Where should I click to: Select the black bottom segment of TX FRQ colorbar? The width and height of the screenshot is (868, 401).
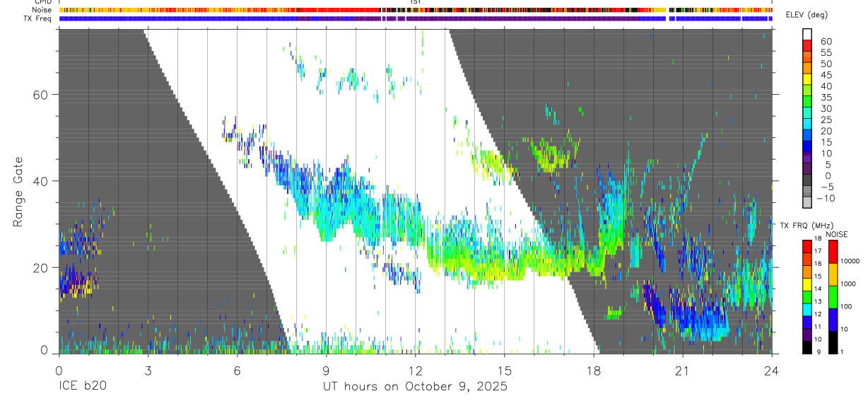tap(807, 347)
